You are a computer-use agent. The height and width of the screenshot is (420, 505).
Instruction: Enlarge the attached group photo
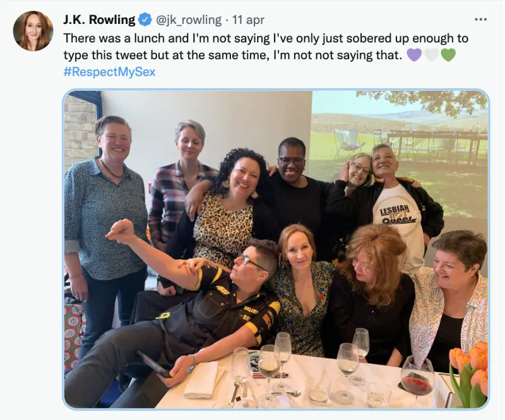point(276,249)
